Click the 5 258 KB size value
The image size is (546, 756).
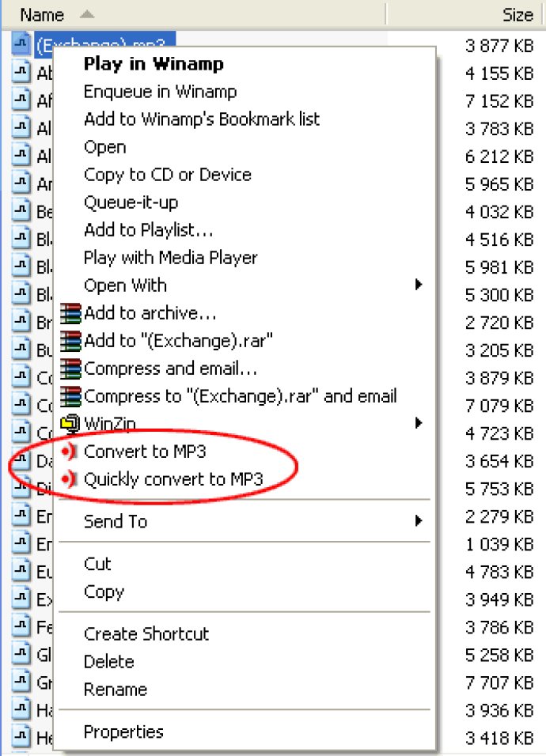(x=499, y=655)
